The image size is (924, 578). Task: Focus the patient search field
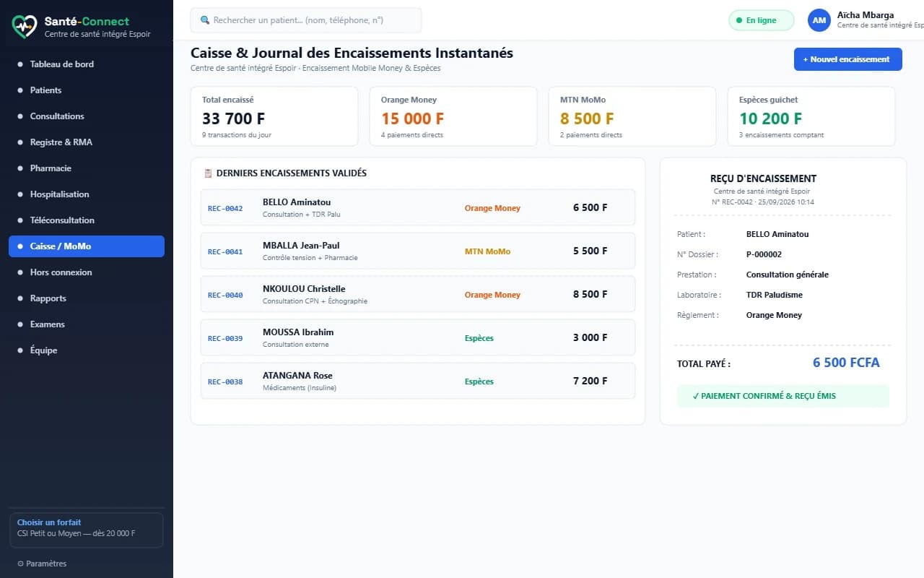pyautogui.click(x=306, y=20)
